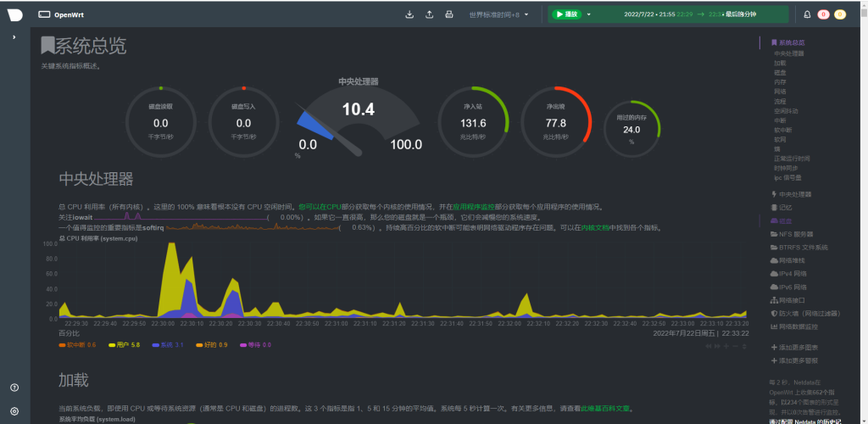
Task: Click the red critical alarms badge
Action: [x=823, y=14]
